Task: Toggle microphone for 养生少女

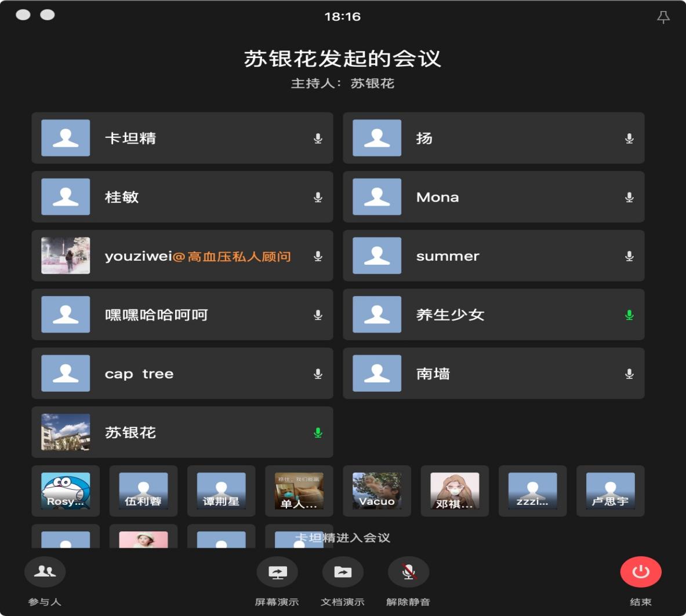Action: [629, 315]
